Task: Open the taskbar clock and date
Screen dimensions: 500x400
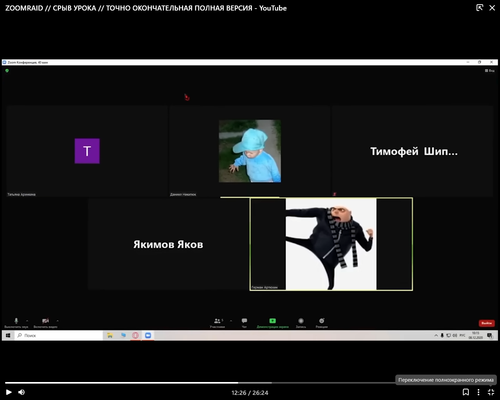Action: 476,335
